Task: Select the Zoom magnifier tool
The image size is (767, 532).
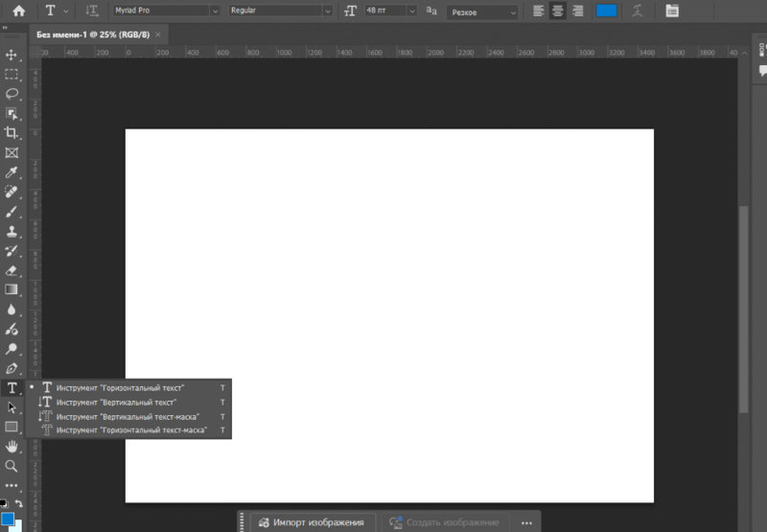Action: [x=12, y=466]
